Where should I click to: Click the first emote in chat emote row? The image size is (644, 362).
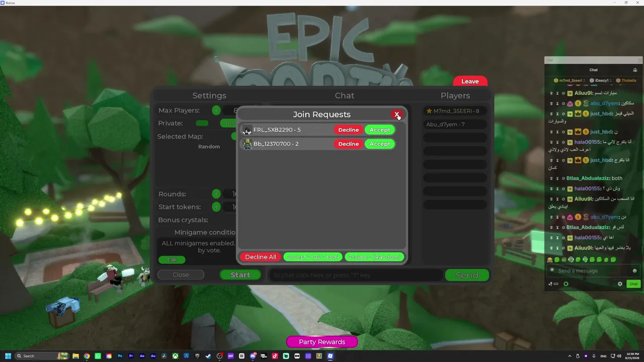point(550,259)
